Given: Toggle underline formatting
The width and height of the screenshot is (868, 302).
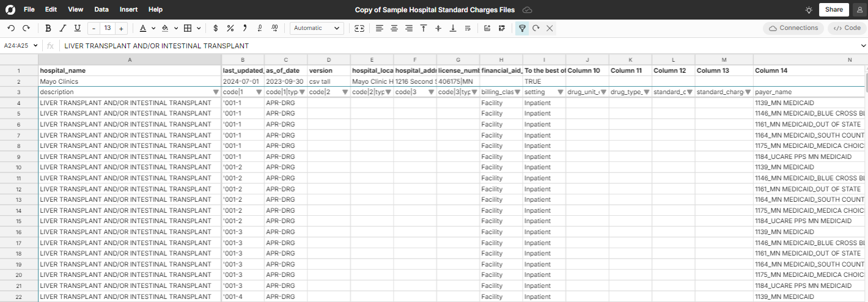Looking at the screenshot, I should point(77,28).
